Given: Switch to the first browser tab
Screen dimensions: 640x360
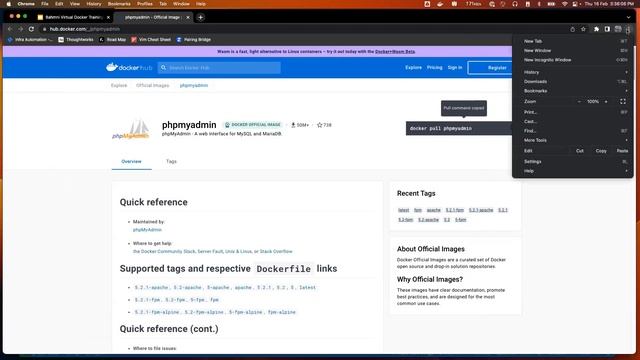Looking at the screenshot, I should click(73, 18).
